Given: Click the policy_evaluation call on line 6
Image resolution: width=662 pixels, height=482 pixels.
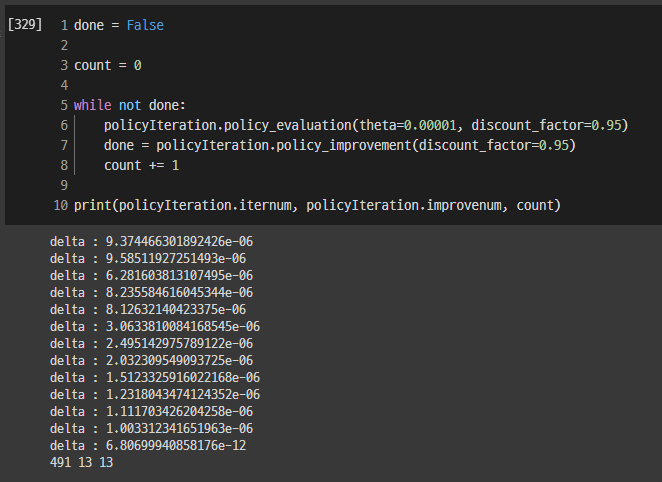Looking at the screenshot, I should tap(366, 125).
